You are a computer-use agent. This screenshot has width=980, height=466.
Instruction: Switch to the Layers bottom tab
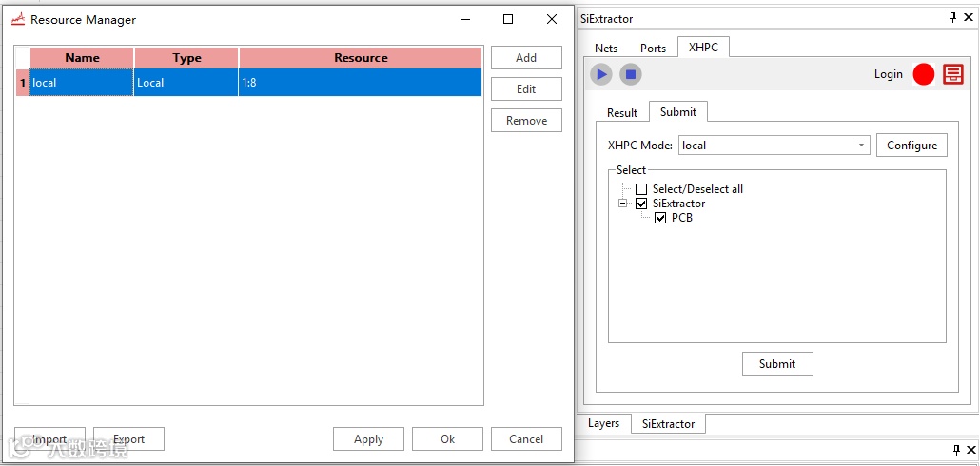pyautogui.click(x=604, y=423)
